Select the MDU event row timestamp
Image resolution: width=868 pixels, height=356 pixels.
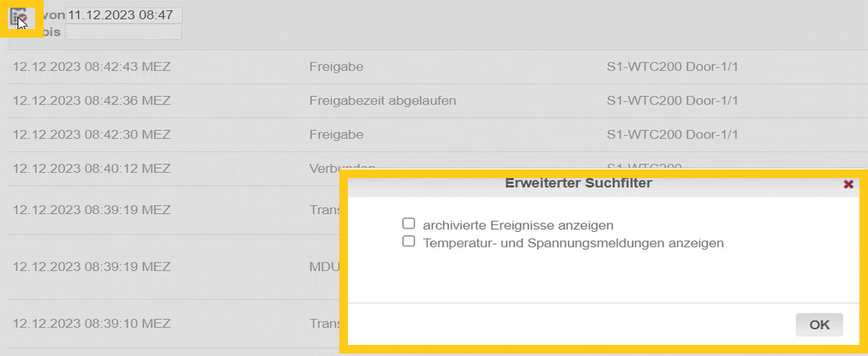(92, 266)
